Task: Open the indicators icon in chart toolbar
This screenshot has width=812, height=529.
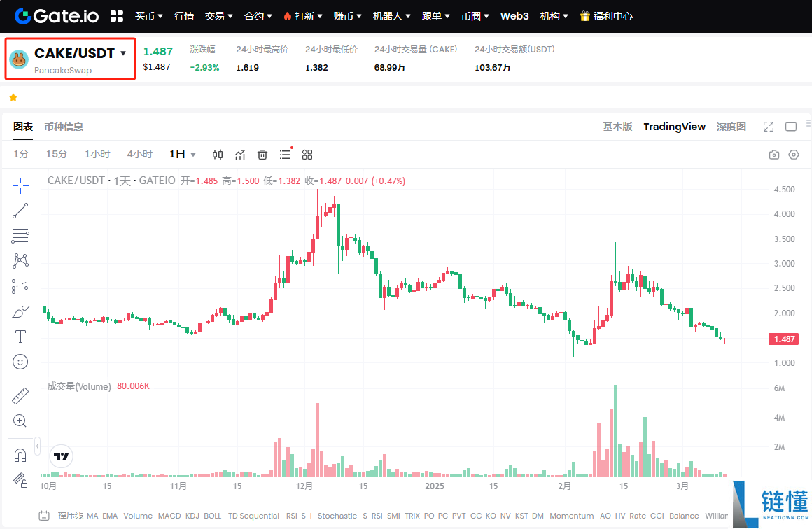Action: (240, 154)
